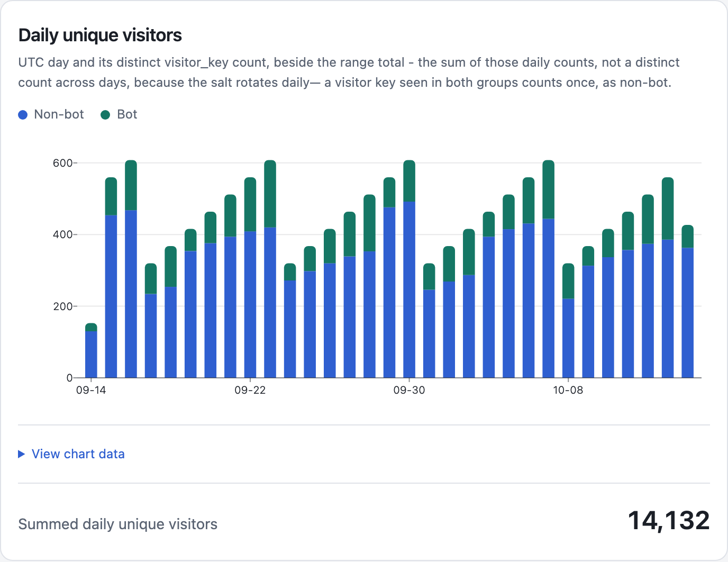The width and height of the screenshot is (728, 562).
Task: Click the blue Non-bot legend color dot
Action: pos(23,115)
